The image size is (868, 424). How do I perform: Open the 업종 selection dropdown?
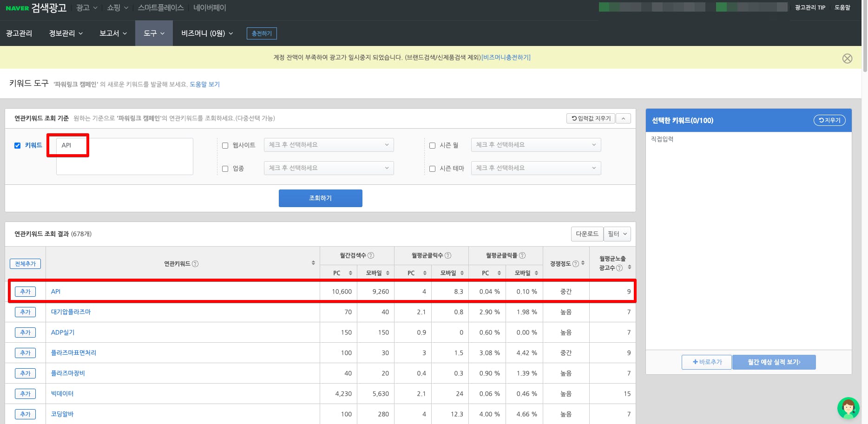pos(329,168)
